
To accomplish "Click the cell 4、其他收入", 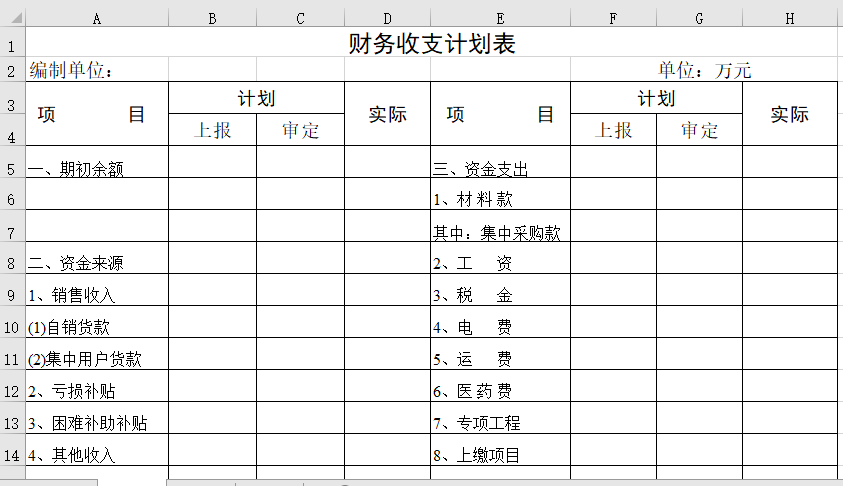I will pyautogui.click(x=97, y=450).
